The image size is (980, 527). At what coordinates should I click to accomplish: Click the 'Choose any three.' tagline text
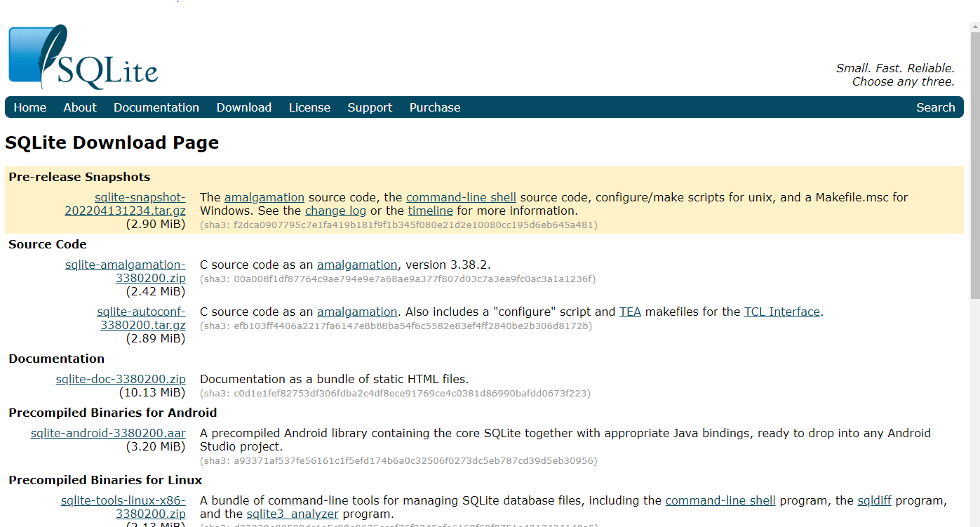pyautogui.click(x=904, y=81)
